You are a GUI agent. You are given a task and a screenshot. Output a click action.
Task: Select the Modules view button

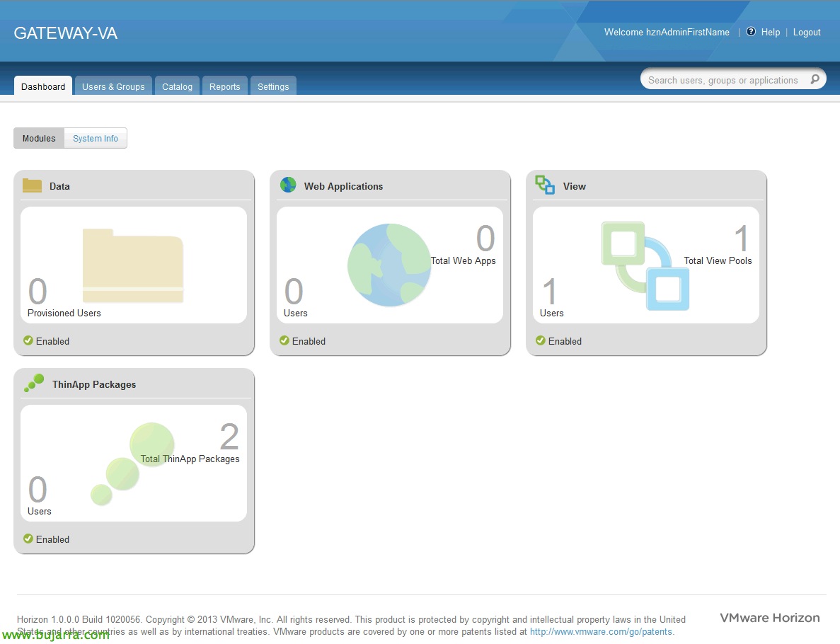39,138
